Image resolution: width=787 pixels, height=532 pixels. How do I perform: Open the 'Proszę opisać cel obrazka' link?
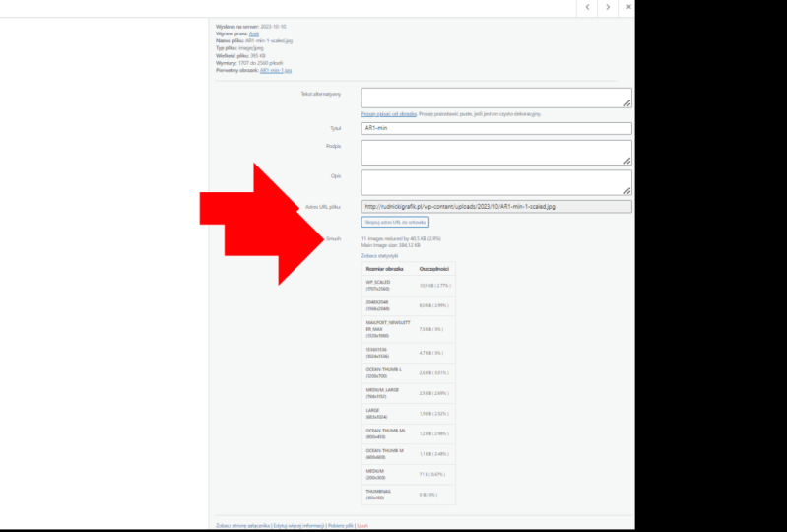point(389,114)
